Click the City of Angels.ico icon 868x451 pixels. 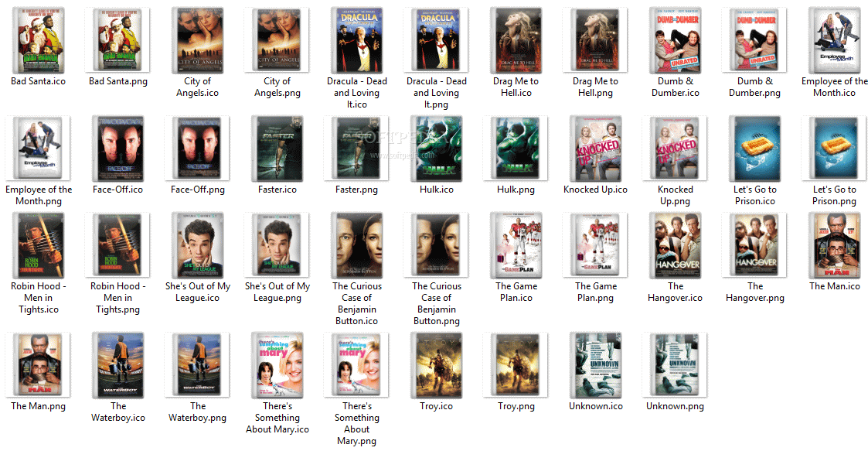198,40
